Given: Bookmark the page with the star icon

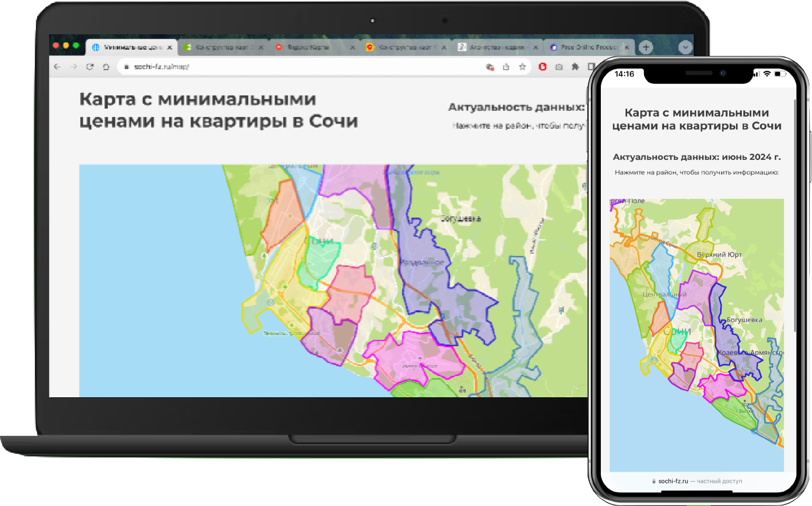Looking at the screenshot, I should pos(522,66).
